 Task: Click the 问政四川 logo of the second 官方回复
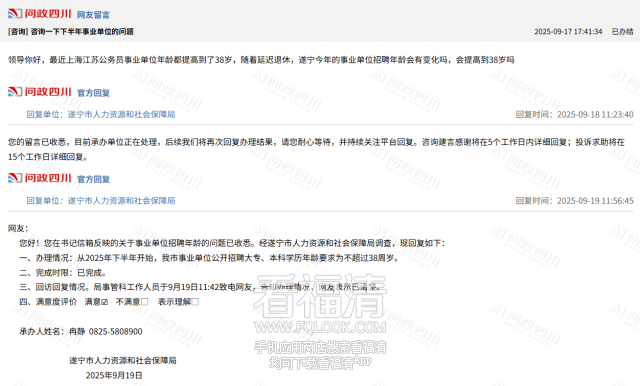pos(40,178)
